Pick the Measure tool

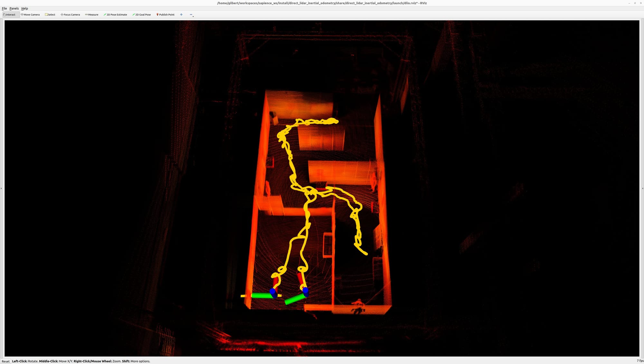92,15
